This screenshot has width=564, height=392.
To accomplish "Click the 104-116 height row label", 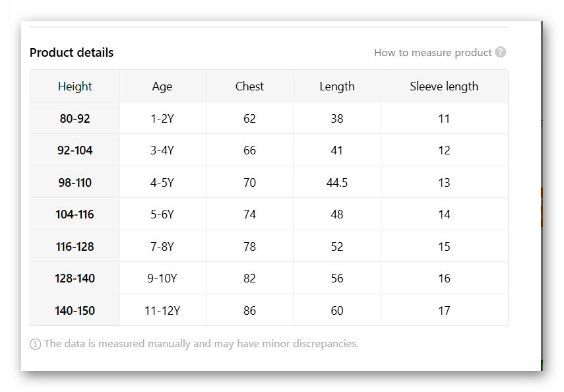I will (75, 214).
